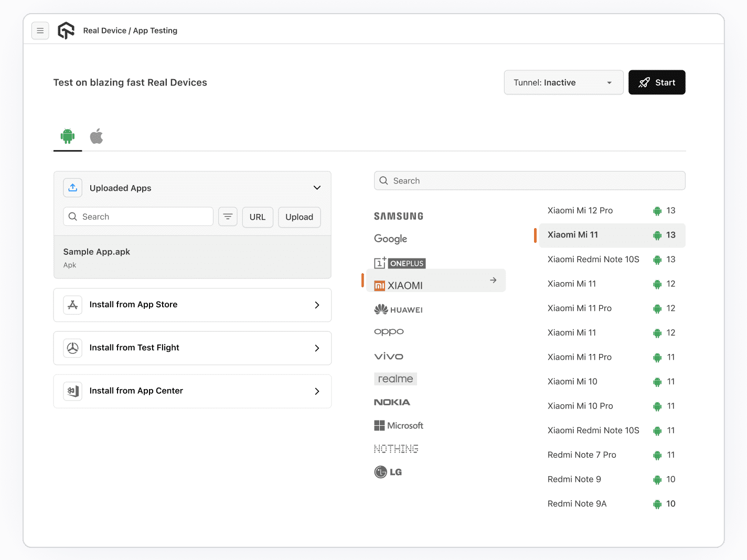Collapse the Uploaded Apps section
Screen dimensions: 747x560
point(317,188)
